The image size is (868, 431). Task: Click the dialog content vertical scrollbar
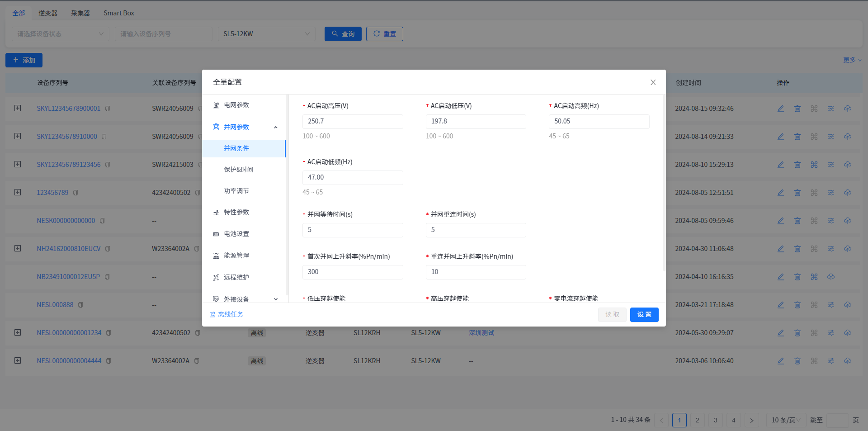664,181
